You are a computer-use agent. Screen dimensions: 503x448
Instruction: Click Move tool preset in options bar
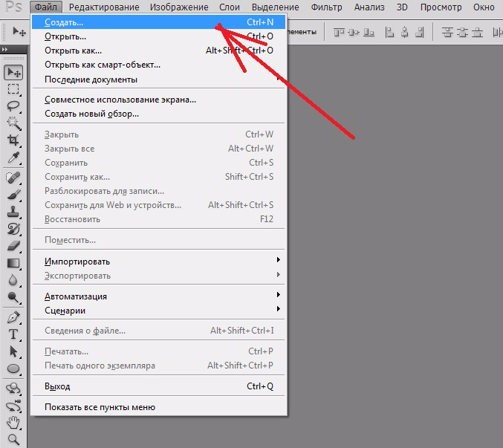[x=19, y=31]
